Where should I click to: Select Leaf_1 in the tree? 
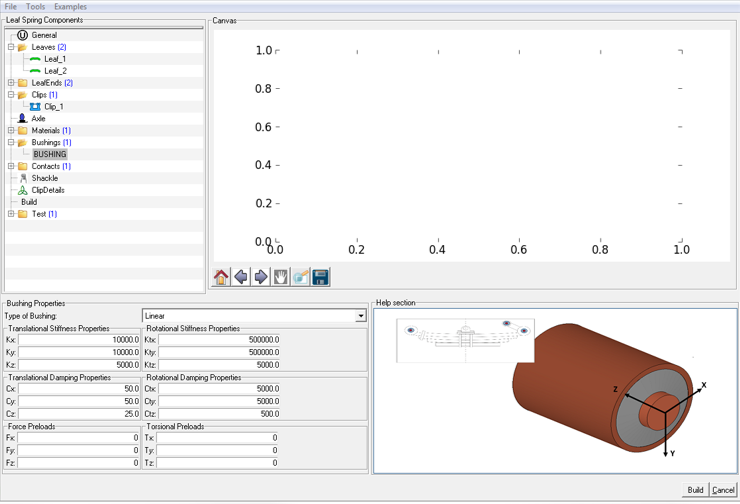54,59
